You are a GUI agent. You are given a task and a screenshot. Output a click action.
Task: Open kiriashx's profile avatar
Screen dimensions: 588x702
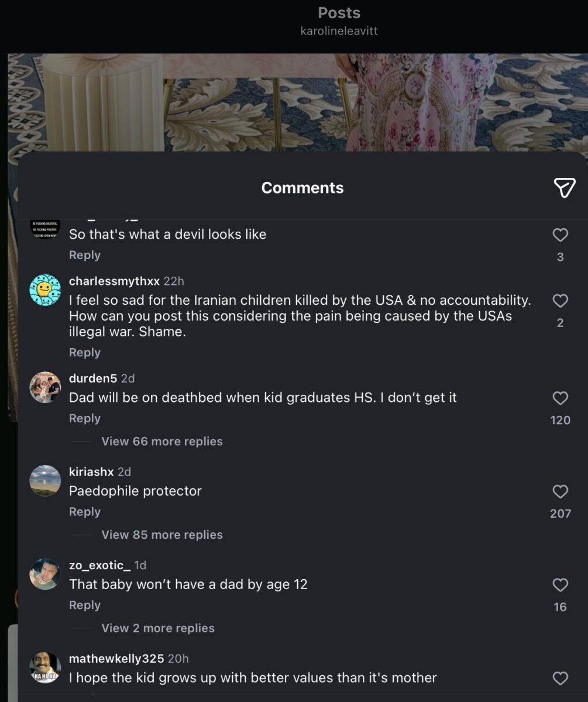pos(45,481)
